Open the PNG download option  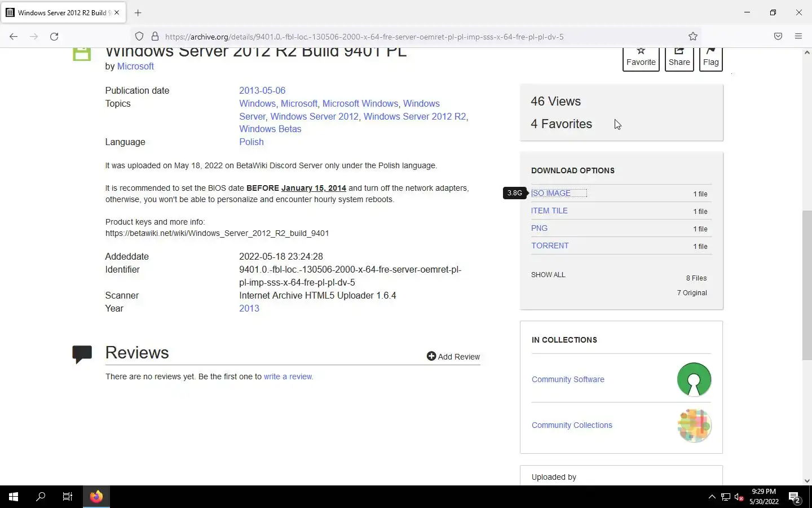pos(539,228)
